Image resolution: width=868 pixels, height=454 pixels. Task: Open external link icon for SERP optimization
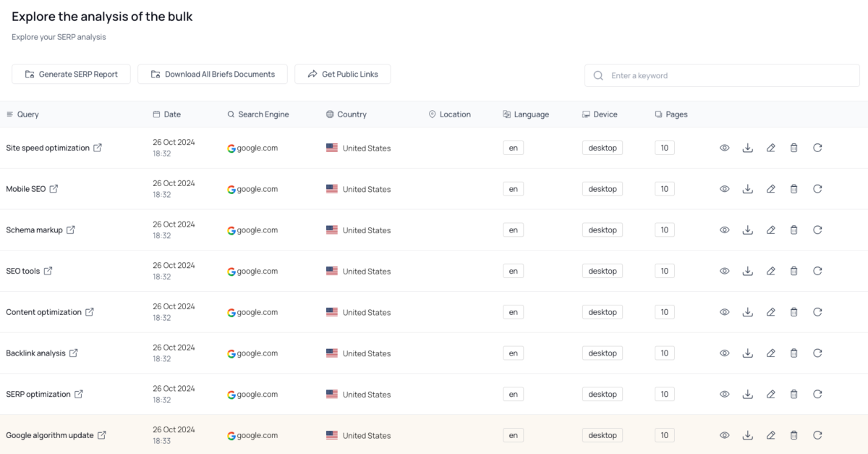79,394
